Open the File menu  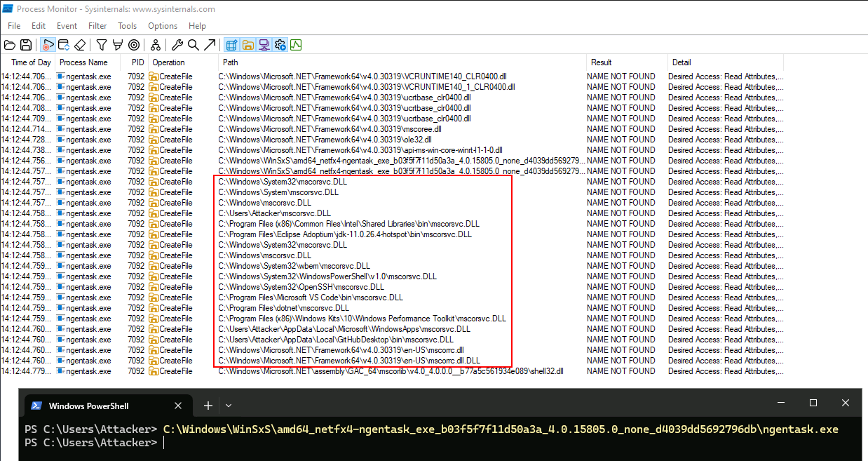[x=14, y=26]
